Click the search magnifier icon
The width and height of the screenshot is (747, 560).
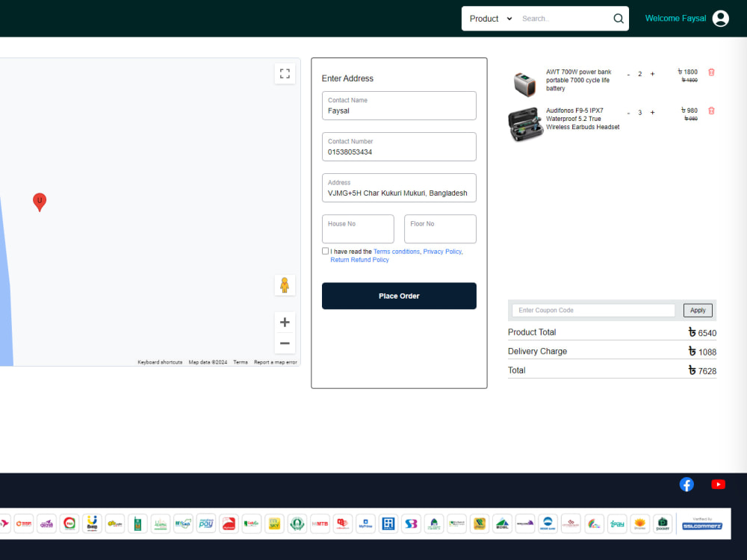pyautogui.click(x=619, y=19)
